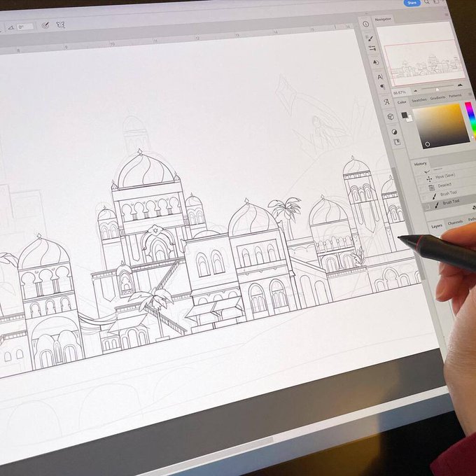The image size is (476, 476).
Task: Pick a color in the color field
Action: 441,126
